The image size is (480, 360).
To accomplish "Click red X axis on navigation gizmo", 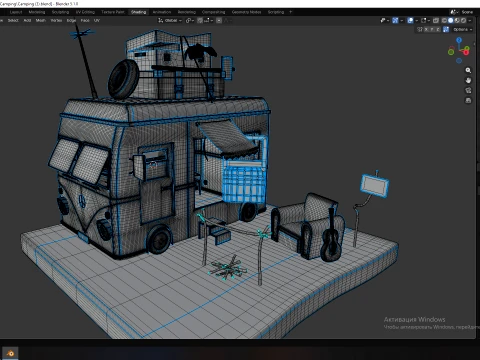I will click(x=466, y=52).
